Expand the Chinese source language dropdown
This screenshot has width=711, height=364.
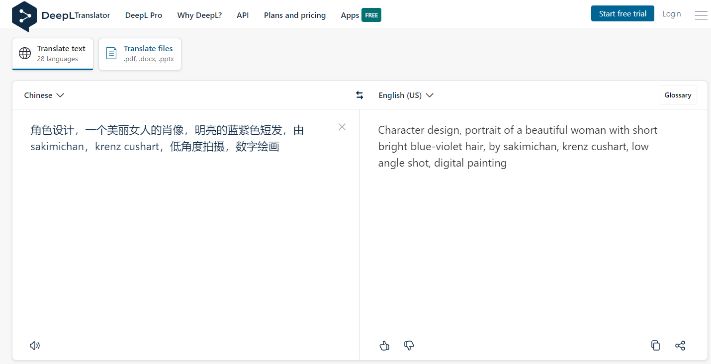point(44,95)
